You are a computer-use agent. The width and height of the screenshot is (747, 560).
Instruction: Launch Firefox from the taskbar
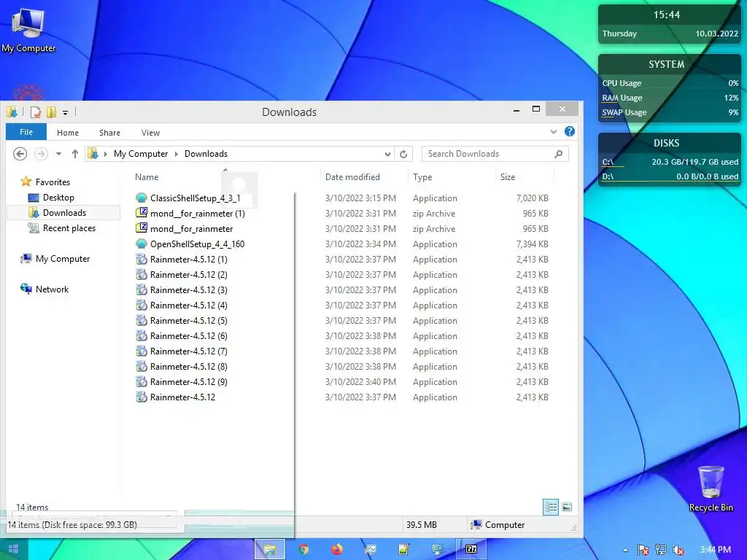coord(337,549)
